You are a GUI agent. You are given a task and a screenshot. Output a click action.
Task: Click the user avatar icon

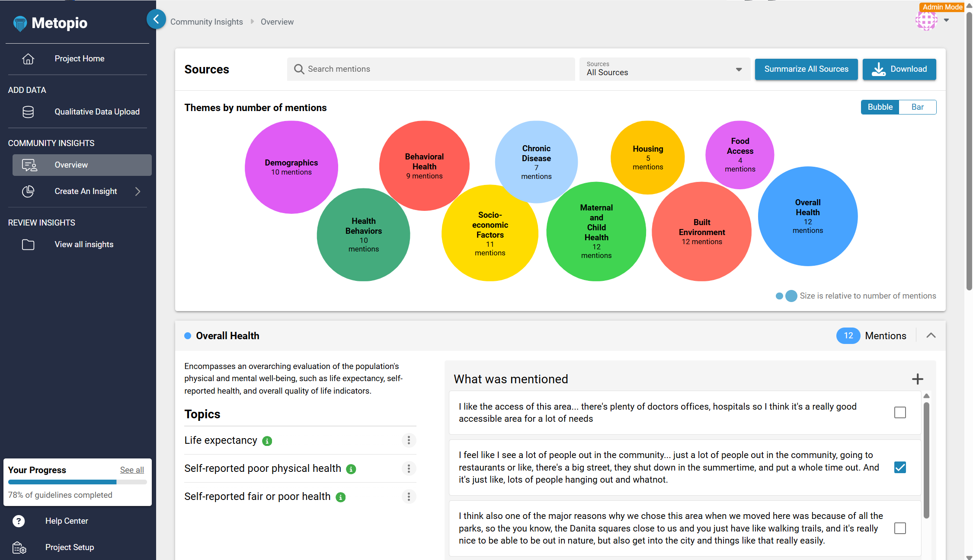tap(926, 20)
